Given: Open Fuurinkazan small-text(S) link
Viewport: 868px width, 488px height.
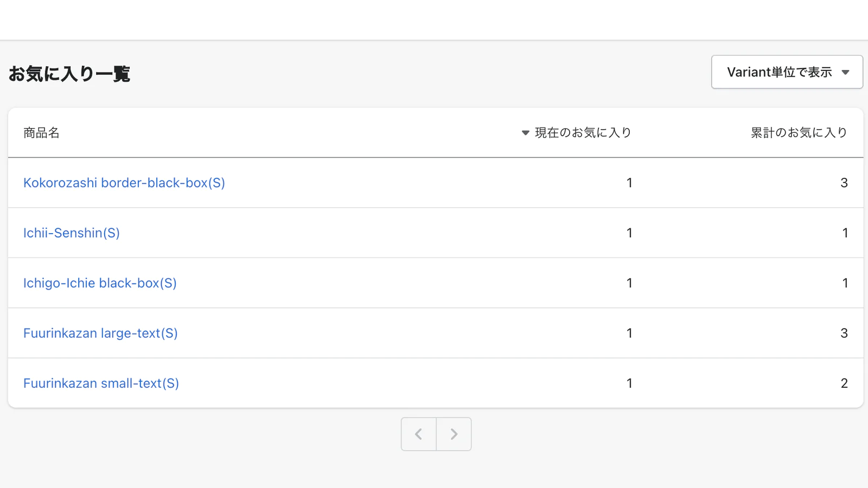Looking at the screenshot, I should pos(101,383).
